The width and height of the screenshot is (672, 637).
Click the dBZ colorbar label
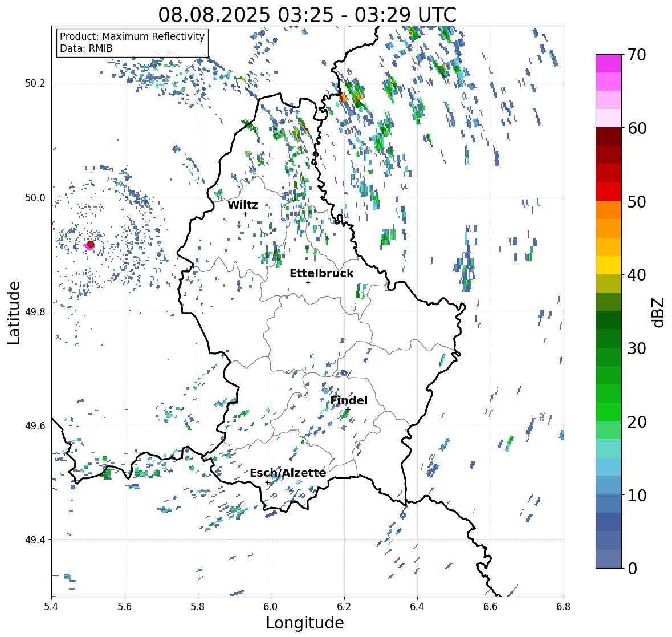tap(659, 312)
